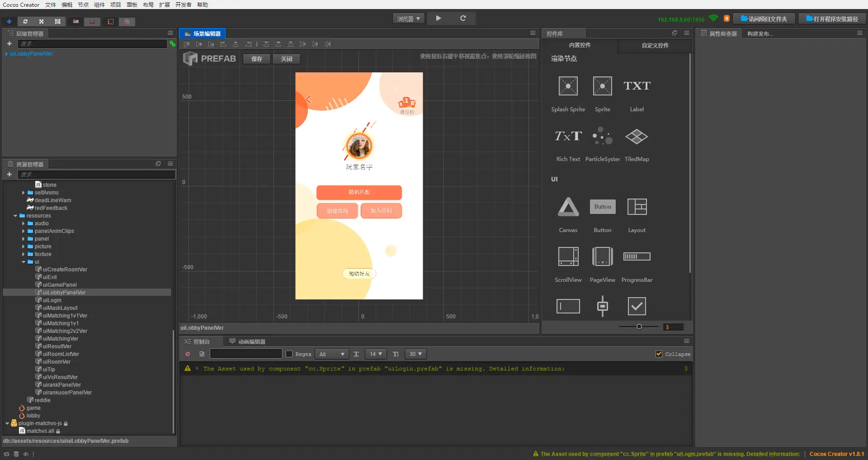Open the animation editor tab (动画编辑器)
868x460 pixels.
247,341
